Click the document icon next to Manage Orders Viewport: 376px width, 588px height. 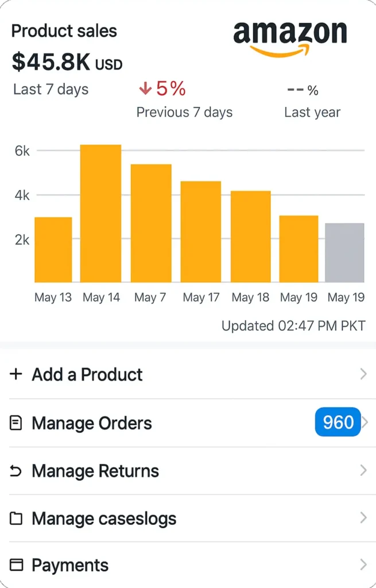[x=15, y=423]
